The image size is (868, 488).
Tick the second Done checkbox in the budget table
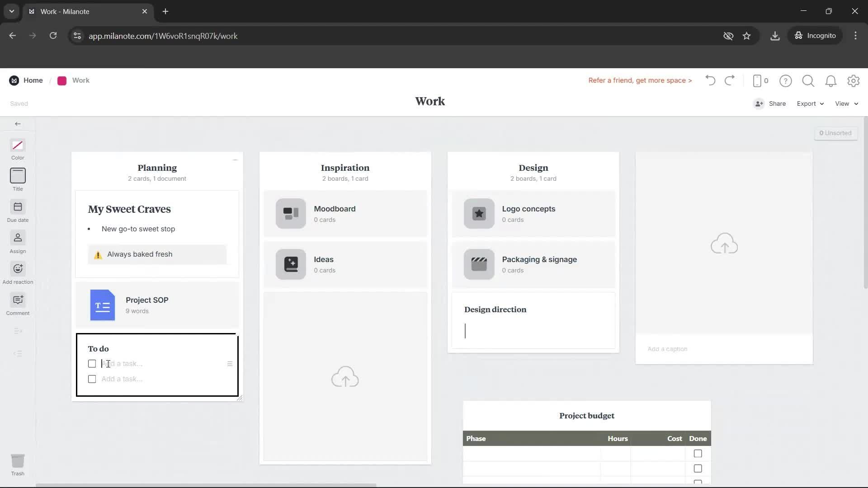[x=698, y=468]
